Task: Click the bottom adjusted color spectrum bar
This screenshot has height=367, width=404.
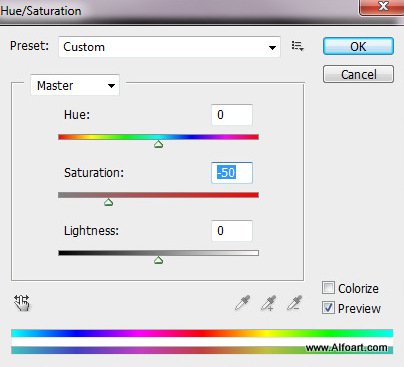Action: click(202, 350)
